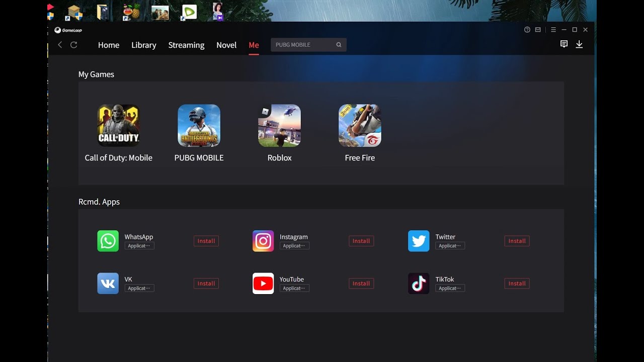The width and height of the screenshot is (644, 362).
Task: Click the YouTube name text
Action: pos(292,280)
